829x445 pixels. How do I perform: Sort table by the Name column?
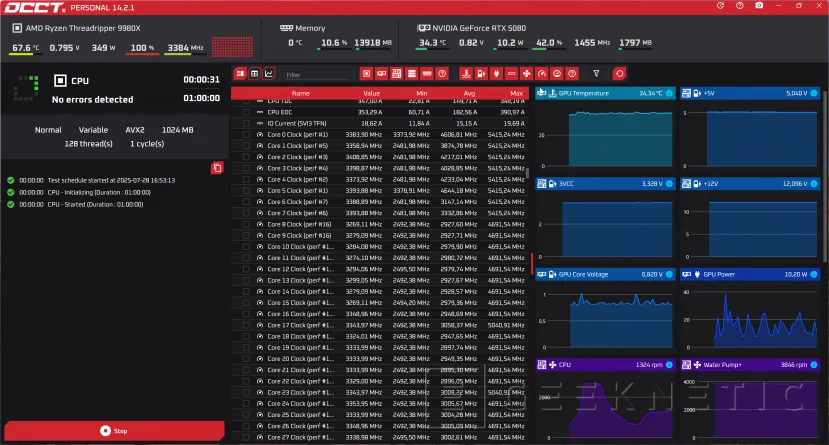tap(300, 94)
